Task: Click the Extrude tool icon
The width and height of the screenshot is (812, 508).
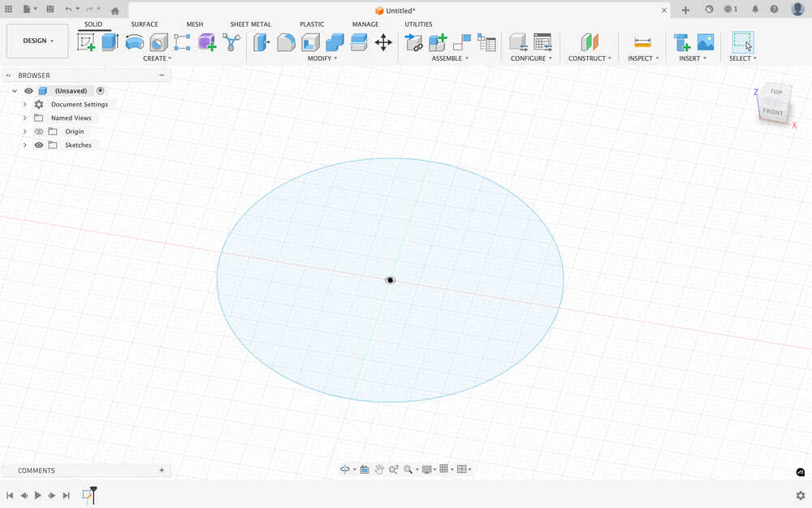Action: (x=110, y=42)
